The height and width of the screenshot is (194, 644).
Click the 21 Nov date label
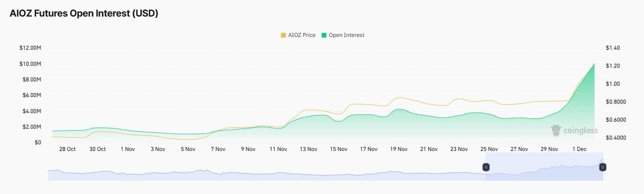[429, 149]
